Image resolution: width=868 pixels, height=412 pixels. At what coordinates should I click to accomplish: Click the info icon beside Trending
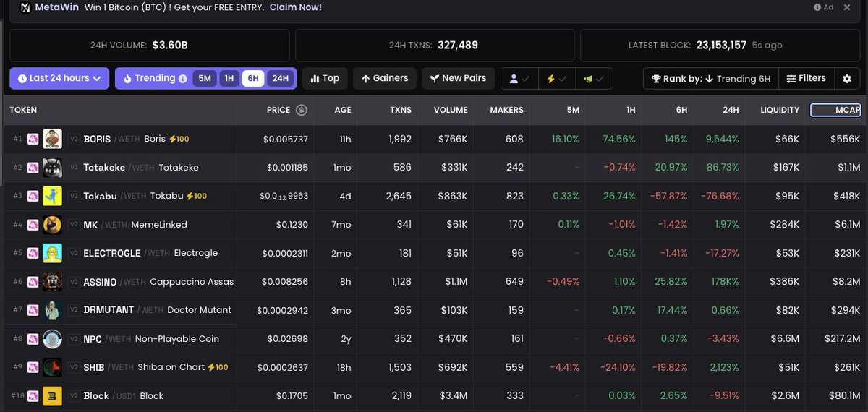[182, 79]
